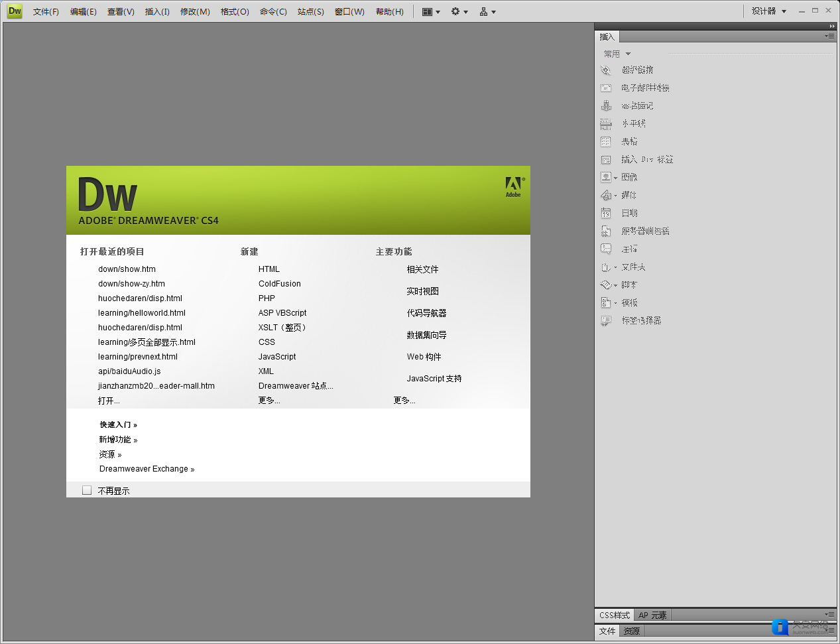
Task: Switch to the AP 元素 tab
Action: click(x=653, y=615)
